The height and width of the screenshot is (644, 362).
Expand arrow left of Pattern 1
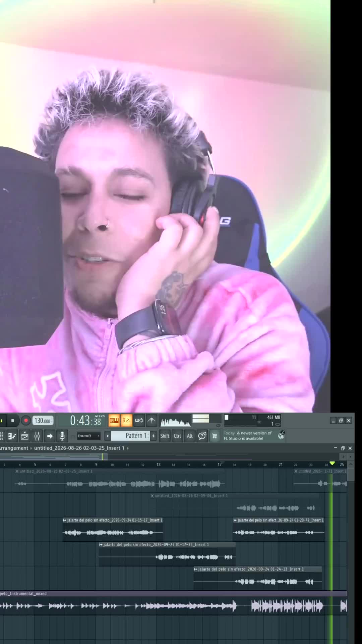coord(108,436)
